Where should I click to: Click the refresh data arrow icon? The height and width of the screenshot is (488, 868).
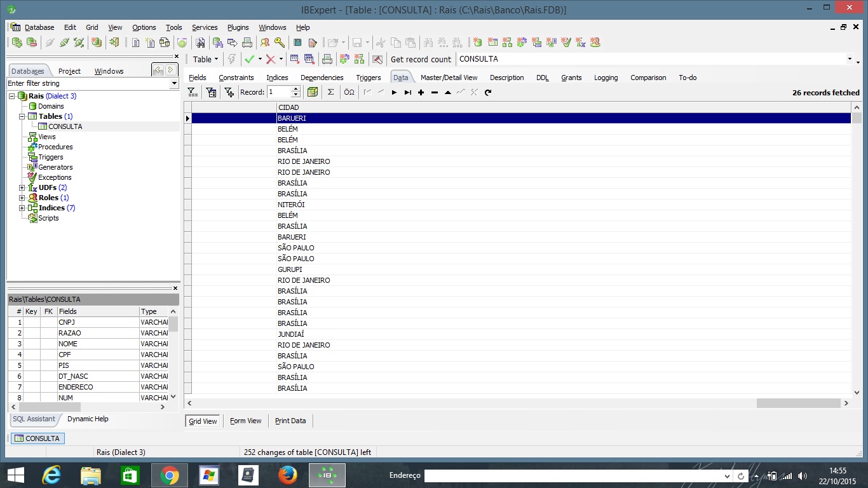pos(488,92)
